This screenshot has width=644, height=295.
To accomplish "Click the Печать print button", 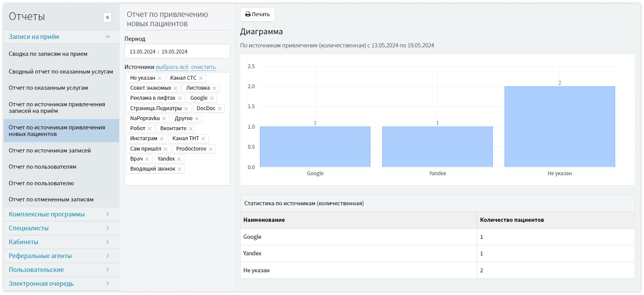I will [x=257, y=15].
